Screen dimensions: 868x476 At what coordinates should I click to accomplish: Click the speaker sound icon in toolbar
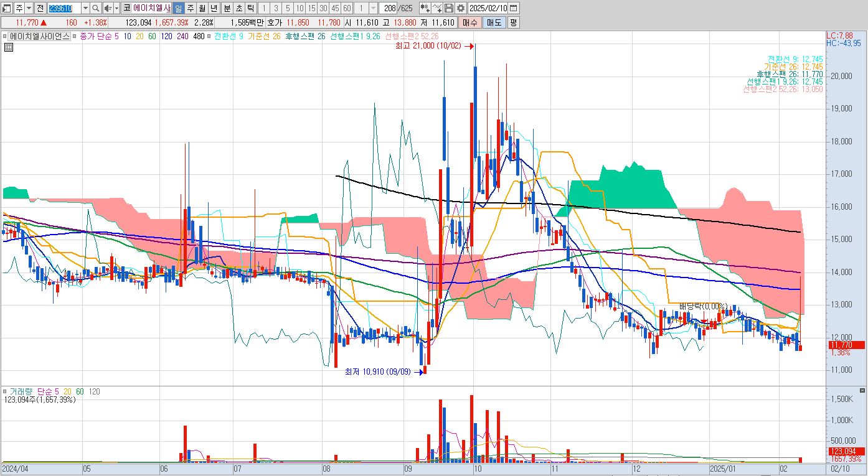(x=108, y=8)
